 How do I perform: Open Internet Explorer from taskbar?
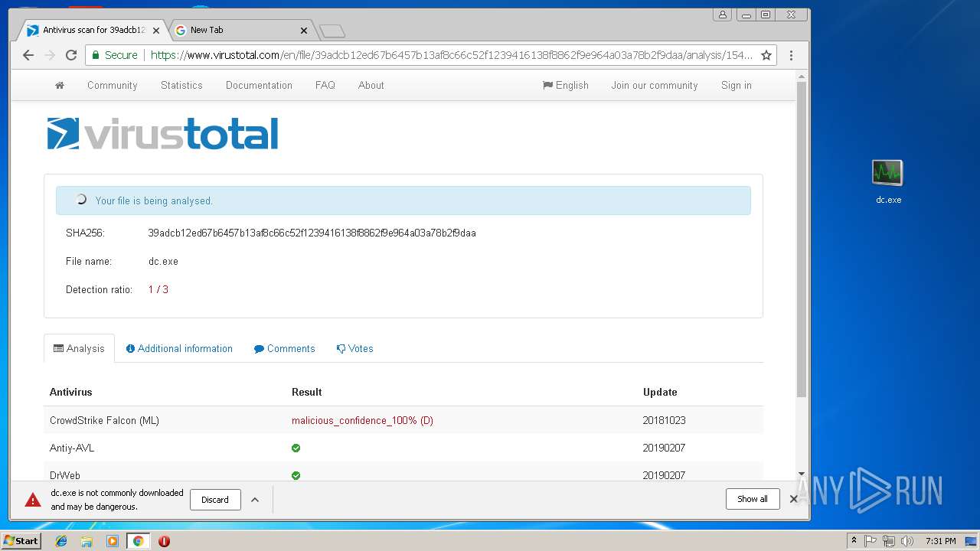pyautogui.click(x=61, y=541)
